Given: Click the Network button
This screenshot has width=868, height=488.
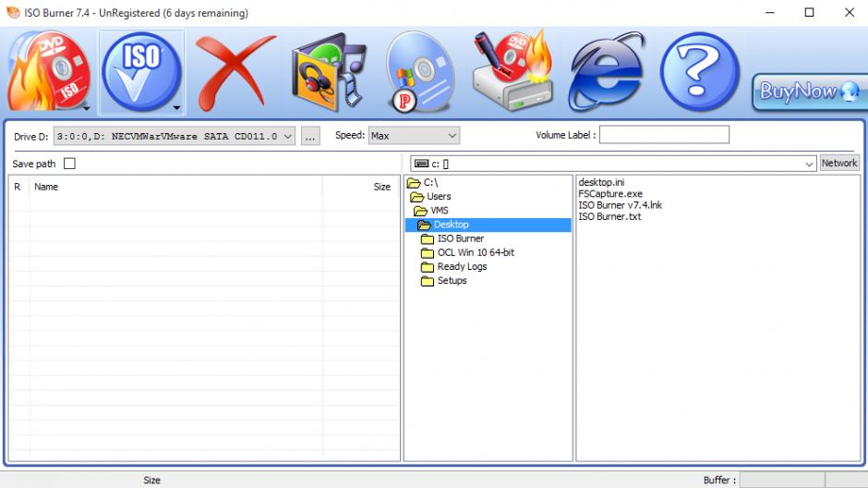Looking at the screenshot, I should click(839, 163).
